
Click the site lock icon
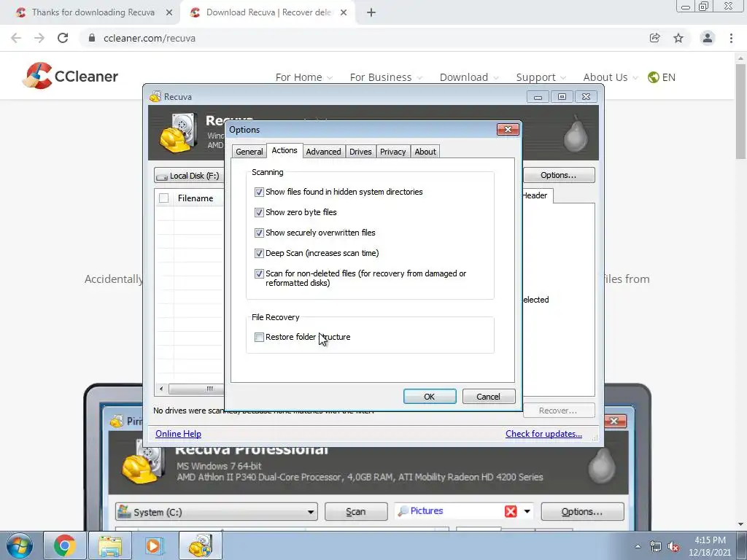pyautogui.click(x=92, y=38)
